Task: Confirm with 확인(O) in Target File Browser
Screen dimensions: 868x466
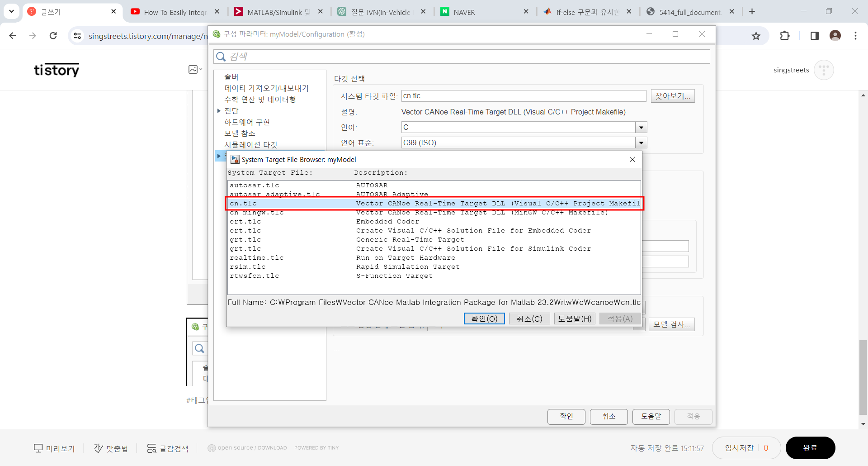Action: 484,319
